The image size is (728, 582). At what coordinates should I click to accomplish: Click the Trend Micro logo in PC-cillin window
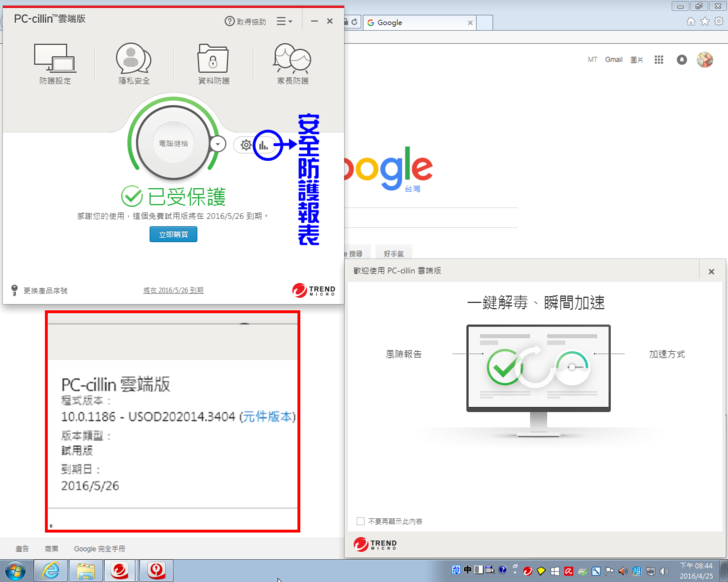313,291
